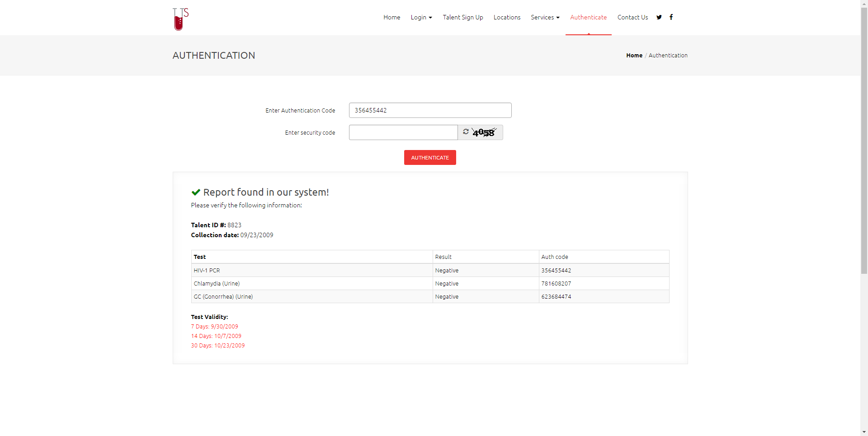Click the Collection date 09/23/2009 line
This screenshot has width=868, height=436.
click(232, 235)
